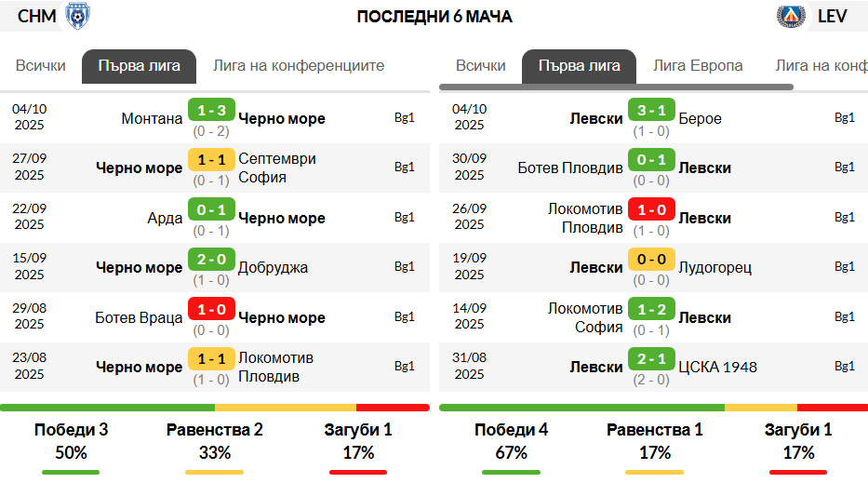Image resolution: width=868 pixels, height=483 pixels.
Task: Open the Левски 3-1 Берое score badge
Action: (x=651, y=110)
